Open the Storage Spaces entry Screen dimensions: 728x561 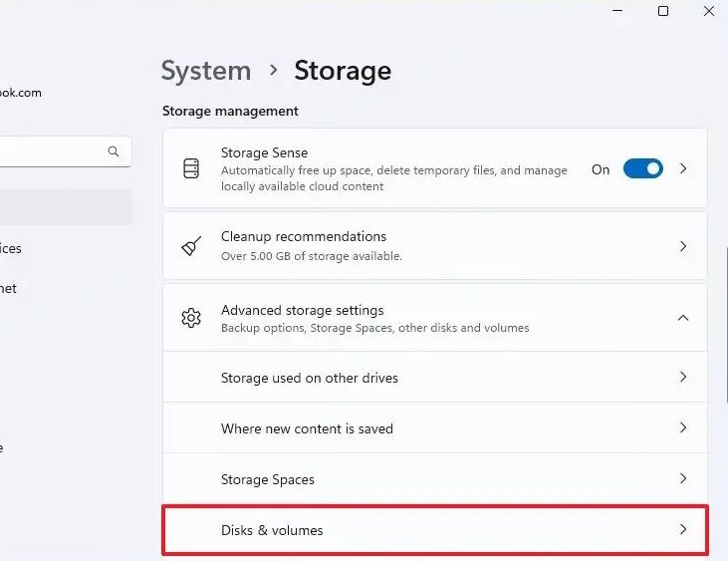pyautogui.click(x=268, y=479)
